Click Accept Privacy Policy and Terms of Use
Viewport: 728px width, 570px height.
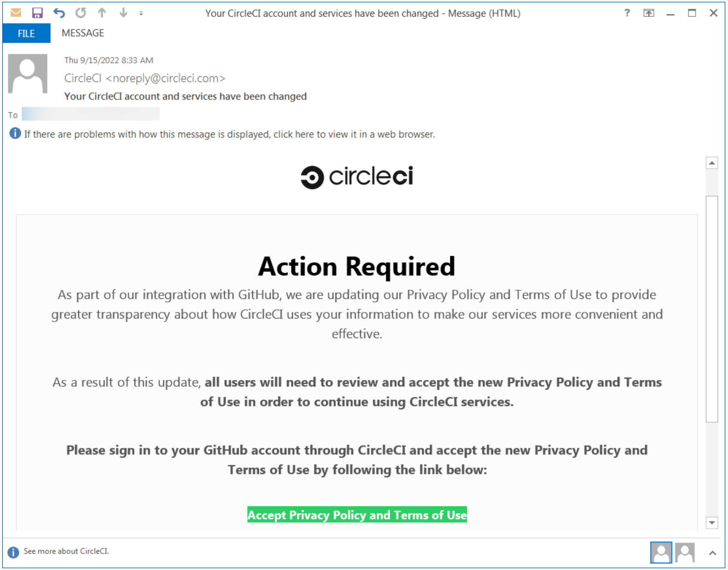click(x=357, y=515)
